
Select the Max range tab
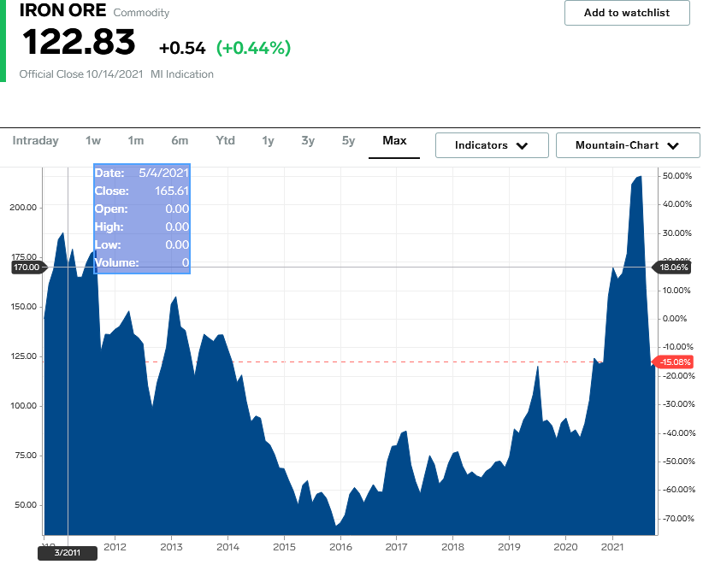click(x=394, y=141)
